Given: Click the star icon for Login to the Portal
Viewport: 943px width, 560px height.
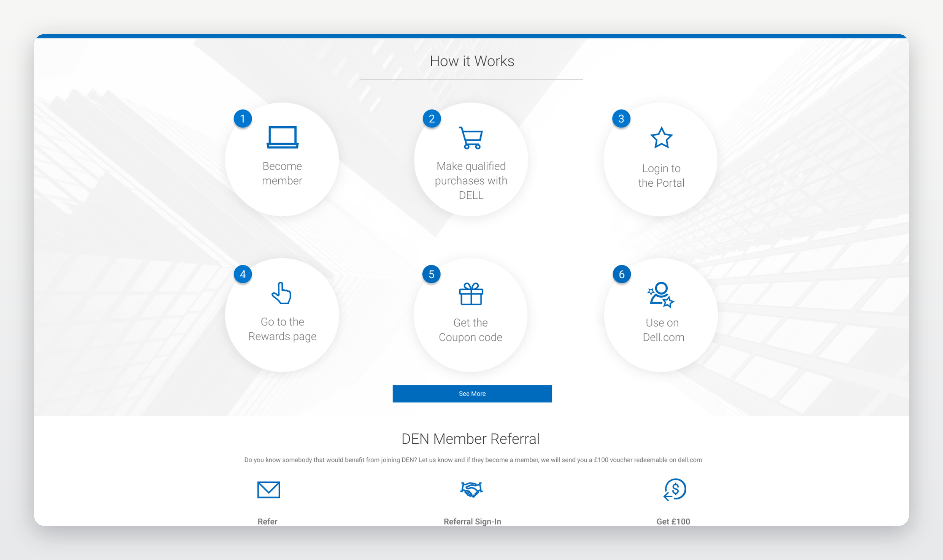Looking at the screenshot, I should pyautogui.click(x=661, y=138).
